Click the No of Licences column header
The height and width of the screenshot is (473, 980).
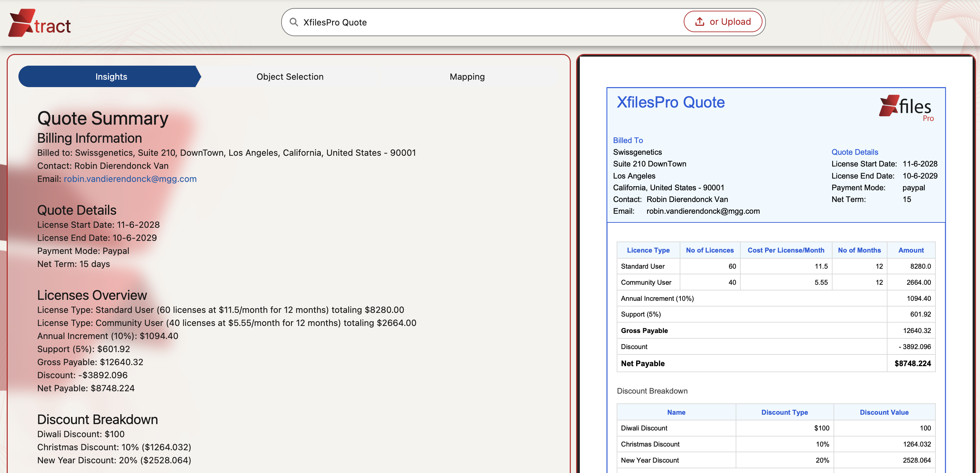click(710, 250)
